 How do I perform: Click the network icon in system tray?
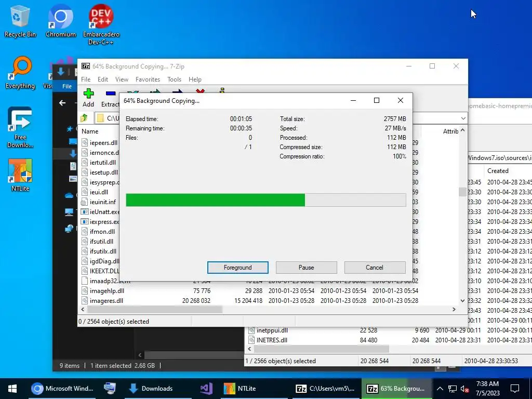[x=453, y=389]
